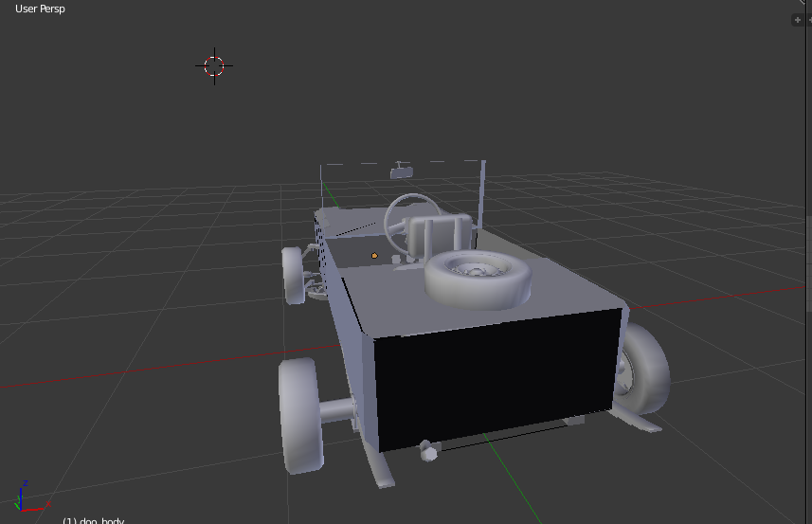The width and height of the screenshot is (812, 524).
Task: Select the spare tire on the trunk
Action: click(478, 280)
